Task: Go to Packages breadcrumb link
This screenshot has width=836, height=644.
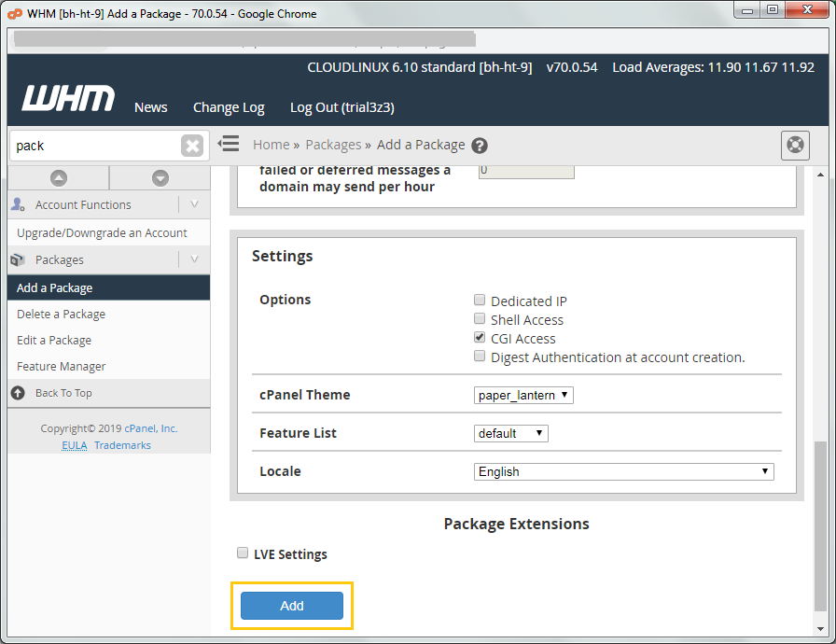Action: click(333, 145)
